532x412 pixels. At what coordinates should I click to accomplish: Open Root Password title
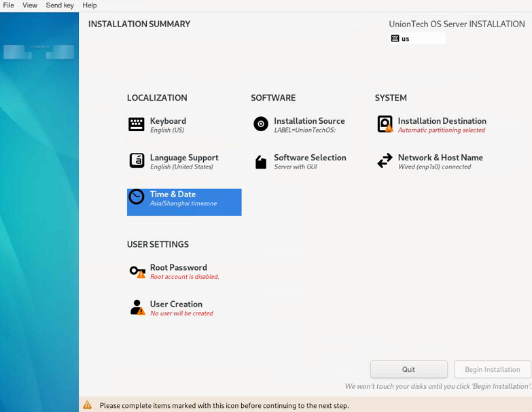click(x=179, y=267)
